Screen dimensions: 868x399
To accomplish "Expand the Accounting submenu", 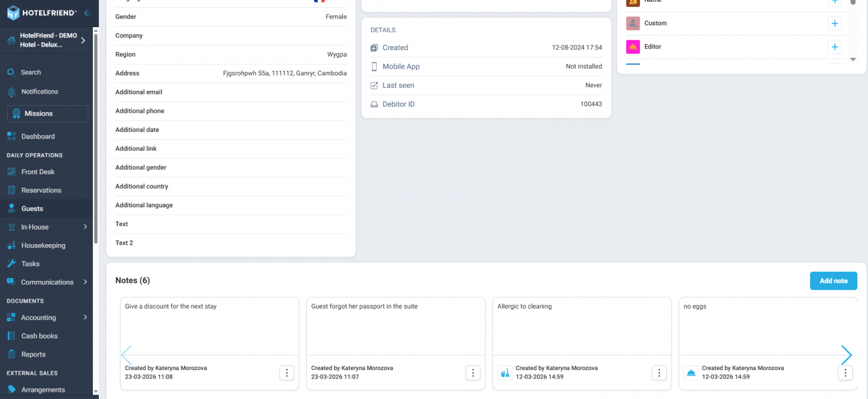I will [x=85, y=318].
